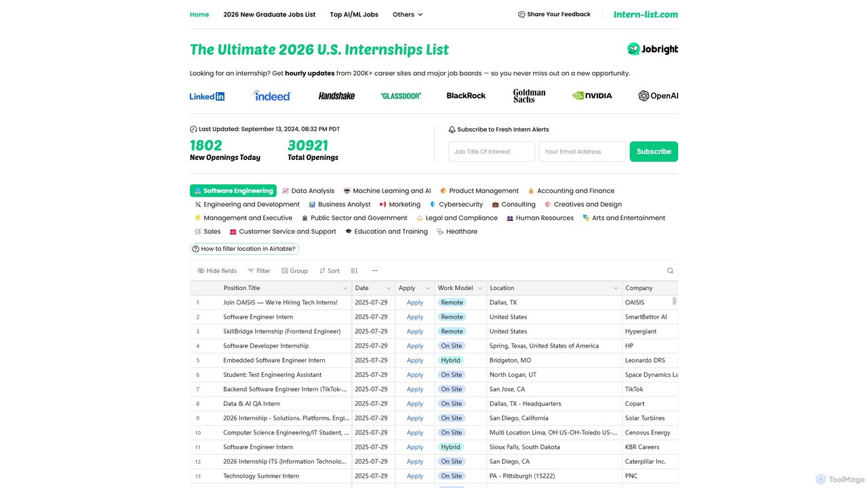Click the Hide fields button
The width and height of the screenshot is (868, 488).
click(217, 270)
